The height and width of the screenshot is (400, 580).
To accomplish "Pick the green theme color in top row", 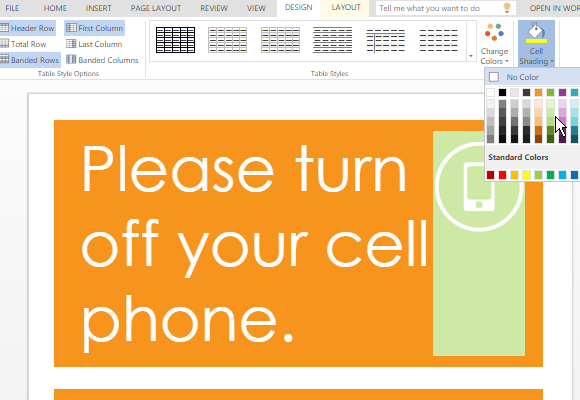I will (x=550, y=93).
